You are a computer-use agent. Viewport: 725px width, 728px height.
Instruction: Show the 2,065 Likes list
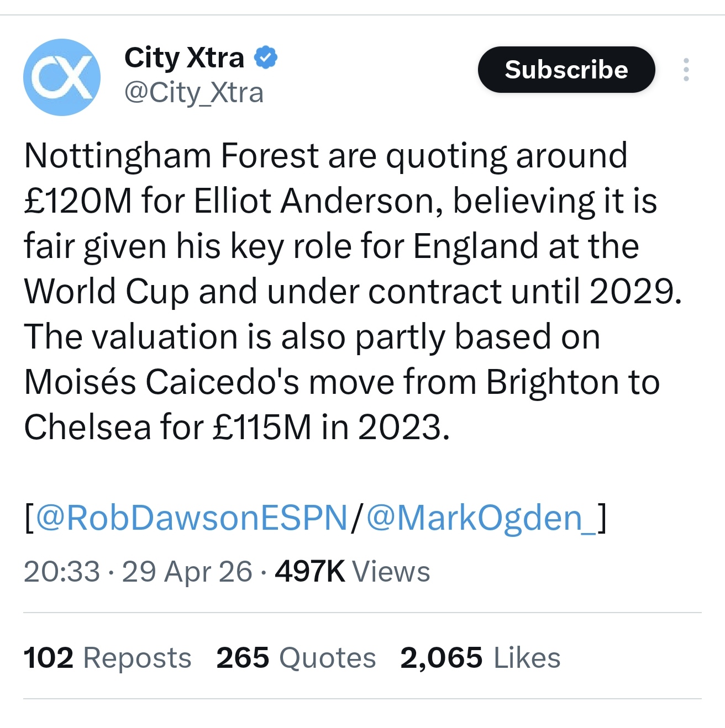pyautogui.click(x=480, y=658)
